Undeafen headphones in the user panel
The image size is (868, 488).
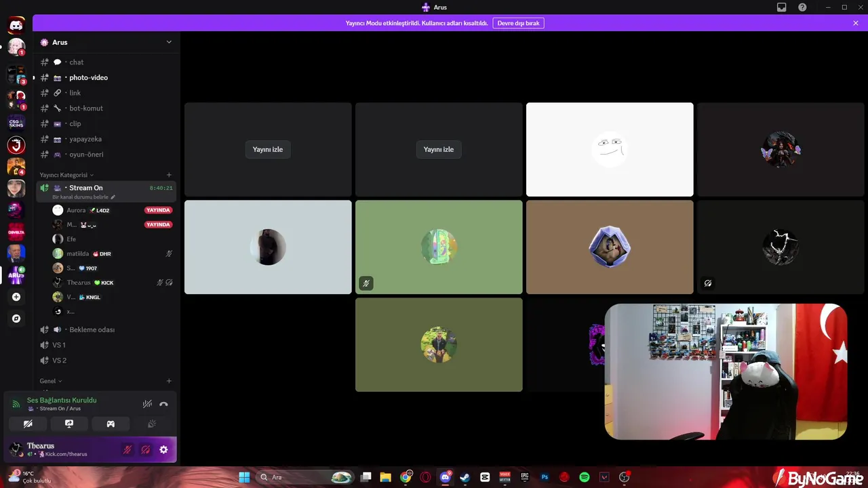[x=145, y=449]
